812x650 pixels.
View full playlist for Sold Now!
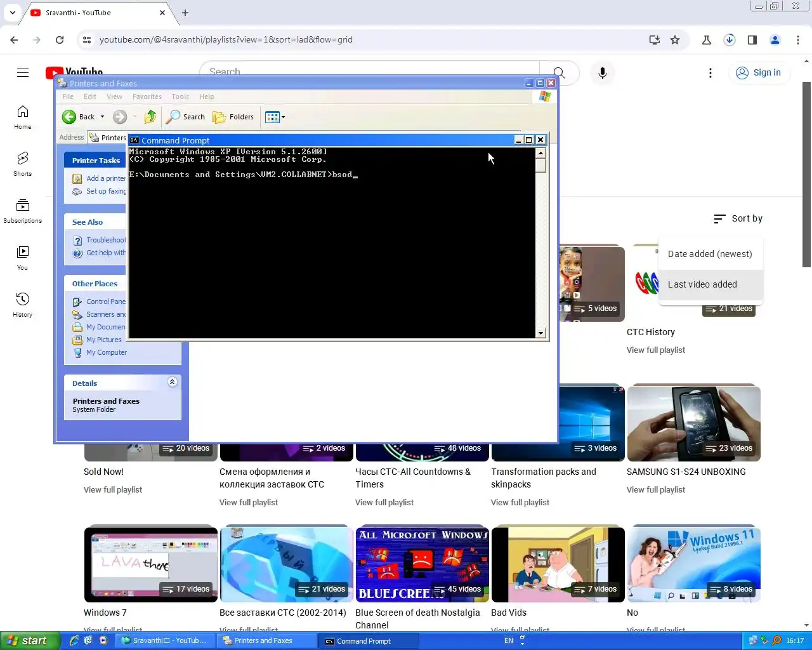(113, 489)
